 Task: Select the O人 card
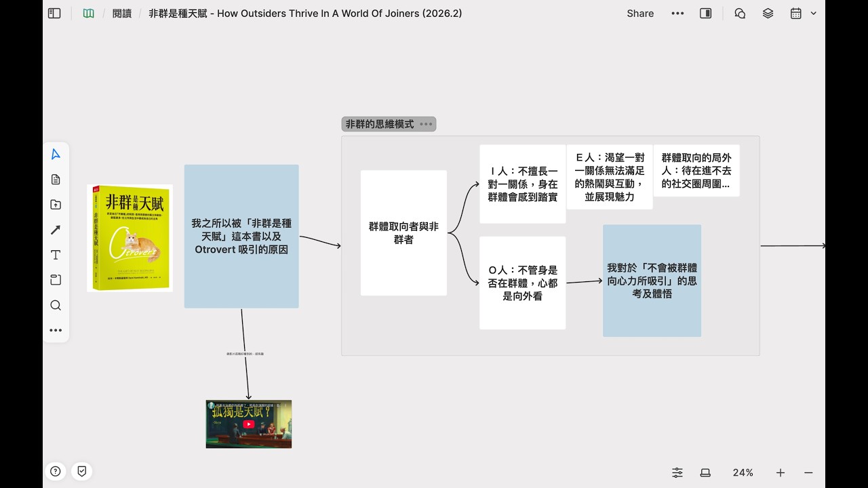523,283
